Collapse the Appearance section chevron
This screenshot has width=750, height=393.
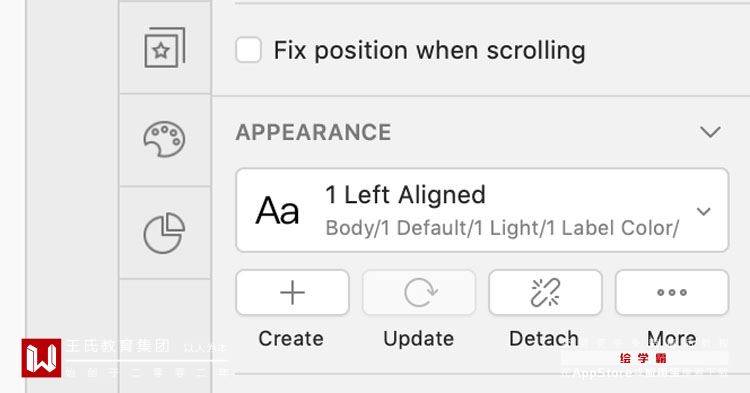pyautogui.click(x=710, y=132)
